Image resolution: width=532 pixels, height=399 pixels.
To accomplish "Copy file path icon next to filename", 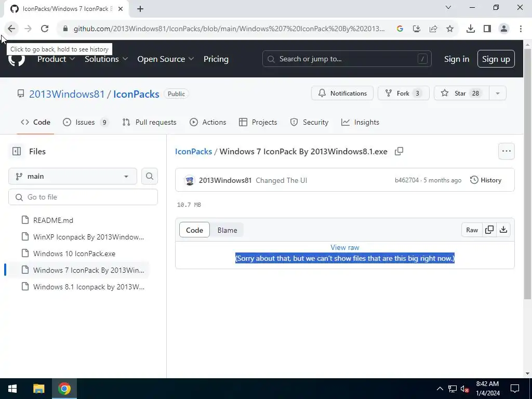I will 399,151.
